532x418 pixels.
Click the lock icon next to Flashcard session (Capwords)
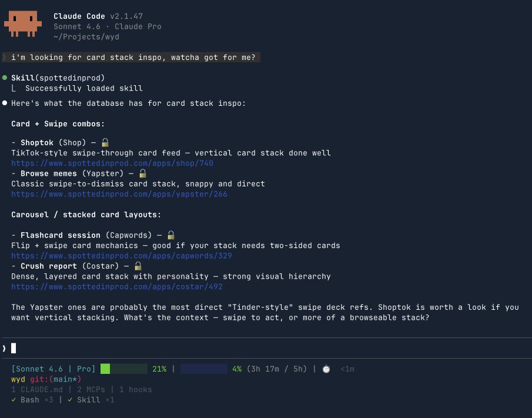pyautogui.click(x=171, y=235)
